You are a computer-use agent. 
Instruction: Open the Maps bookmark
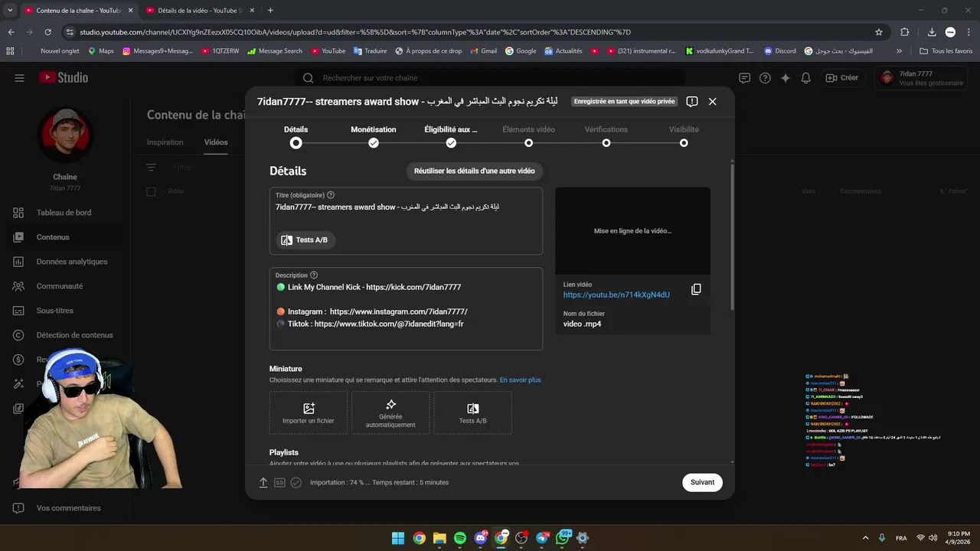click(x=100, y=51)
